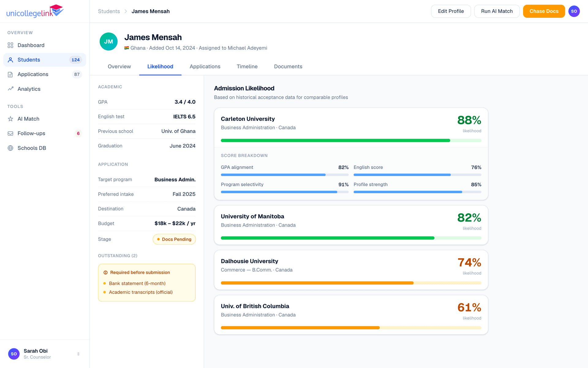Click the Students count badge 124
Viewport: 588px width, 368px height.
[76, 60]
